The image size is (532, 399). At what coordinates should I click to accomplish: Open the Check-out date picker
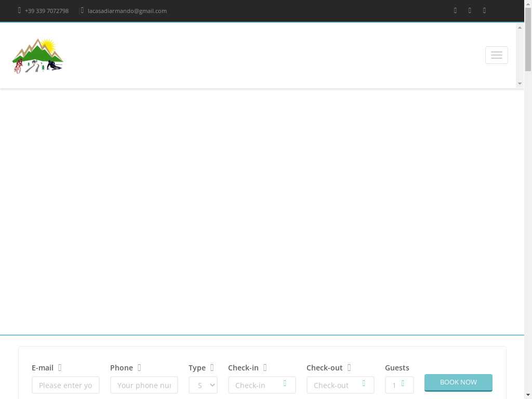(340, 385)
